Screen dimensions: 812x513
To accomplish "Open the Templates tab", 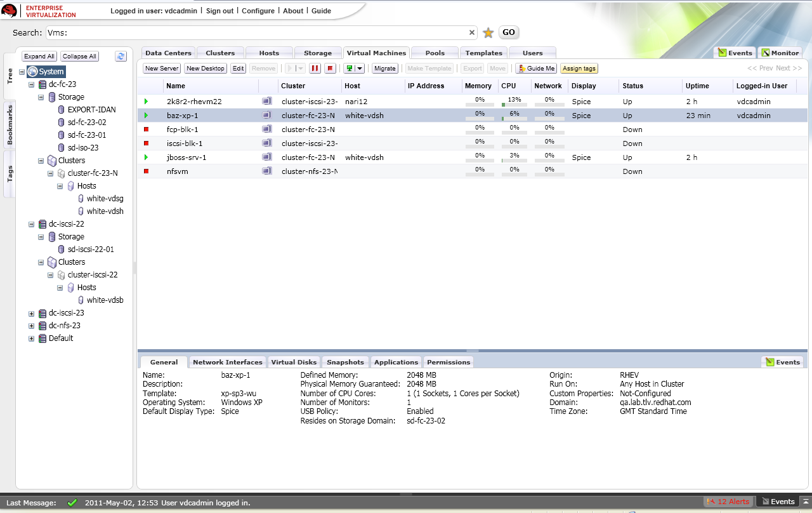I will point(483,53).
